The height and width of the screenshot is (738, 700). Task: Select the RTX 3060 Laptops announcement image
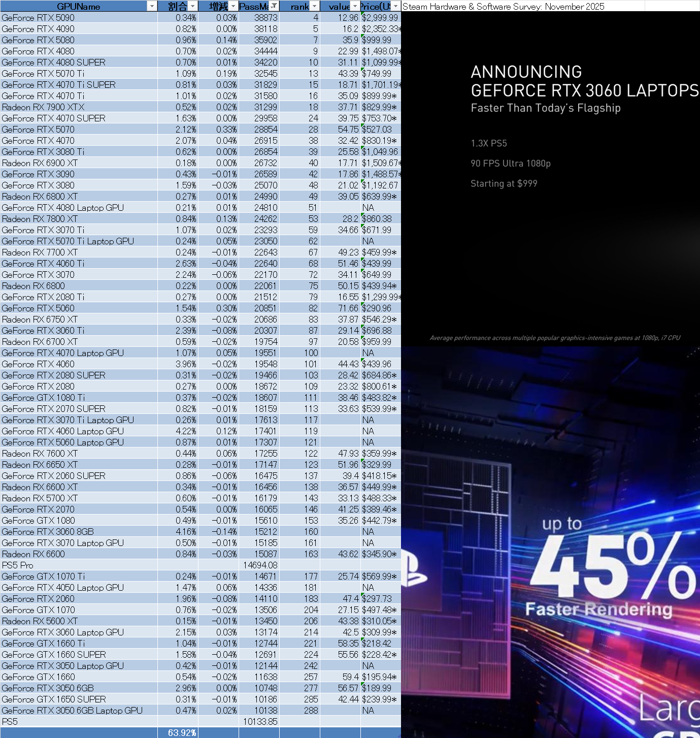click(x=550, y=178)
